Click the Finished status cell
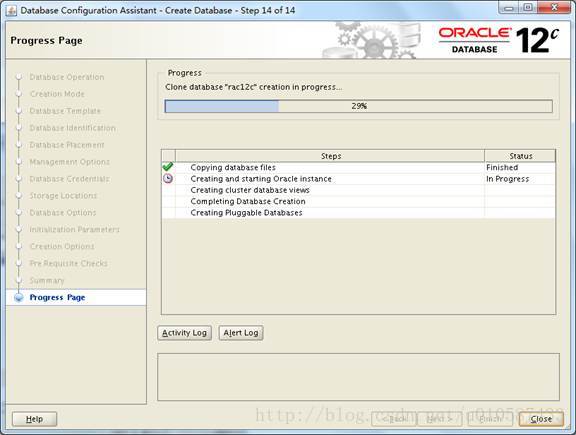 [x=520, y=167]
